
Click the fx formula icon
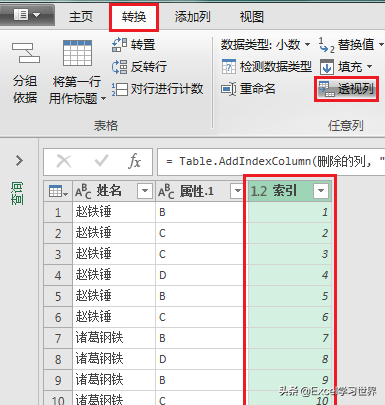134,162
